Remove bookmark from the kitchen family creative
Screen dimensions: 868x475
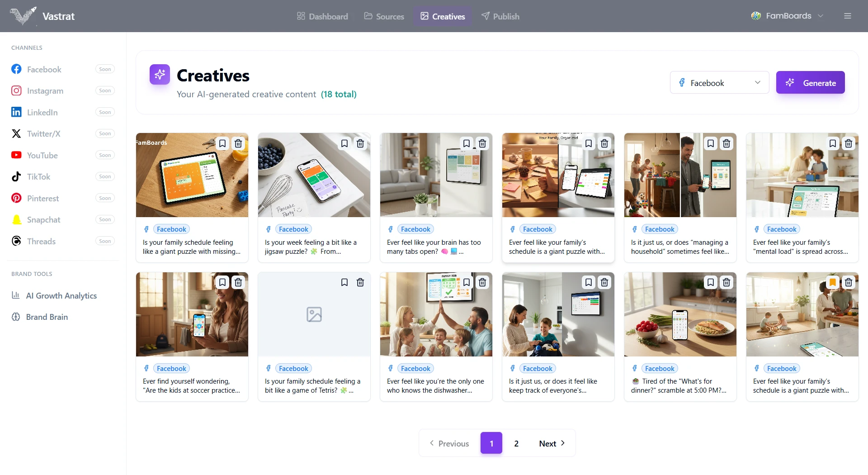[832, 282]
